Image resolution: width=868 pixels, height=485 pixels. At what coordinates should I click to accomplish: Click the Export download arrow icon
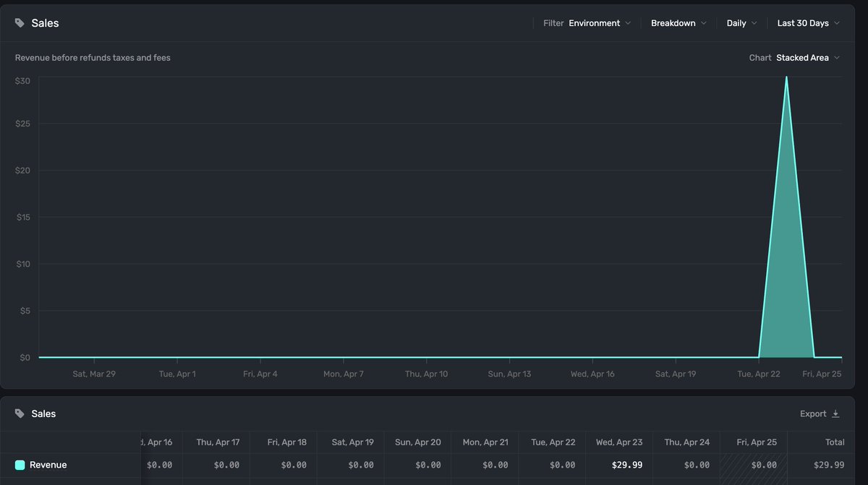click(835, 414)
